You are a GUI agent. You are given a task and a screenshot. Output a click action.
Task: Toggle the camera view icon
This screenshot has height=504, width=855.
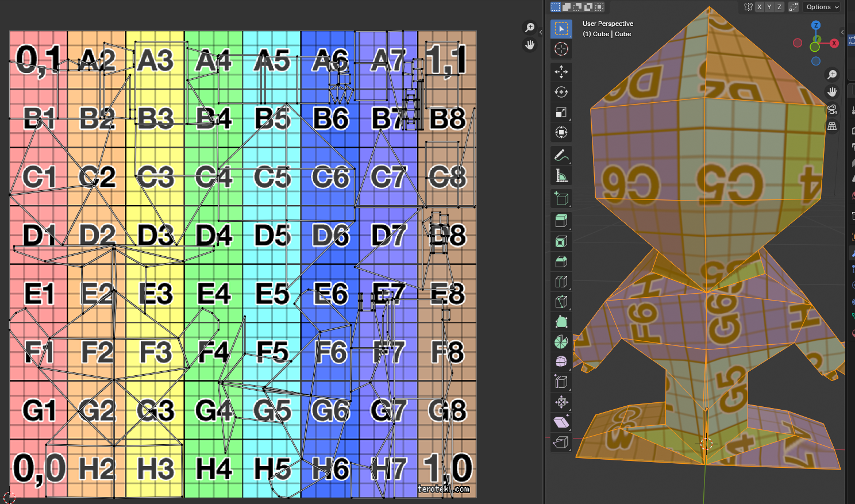pos(831,109)
